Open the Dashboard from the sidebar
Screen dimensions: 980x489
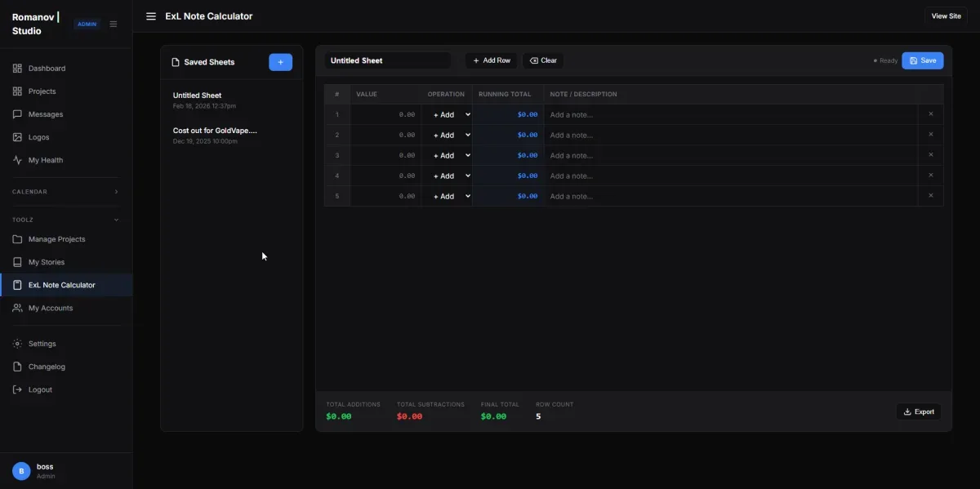pos(47,68)
